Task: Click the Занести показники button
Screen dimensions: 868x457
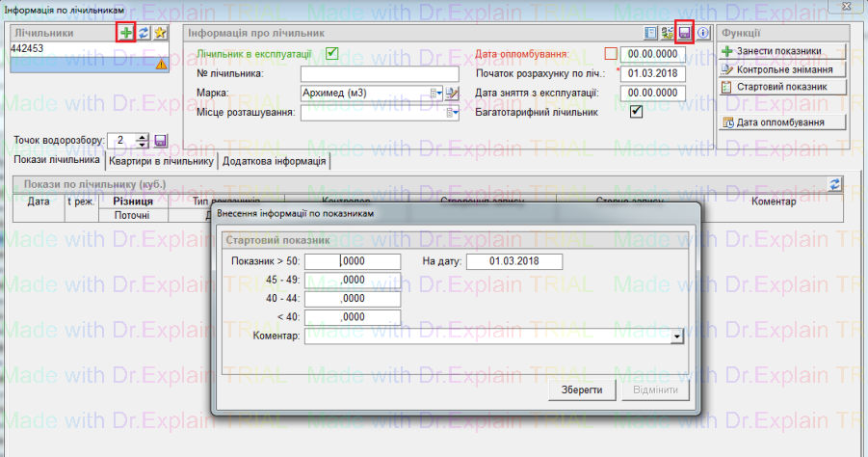Action: [782, 51]
